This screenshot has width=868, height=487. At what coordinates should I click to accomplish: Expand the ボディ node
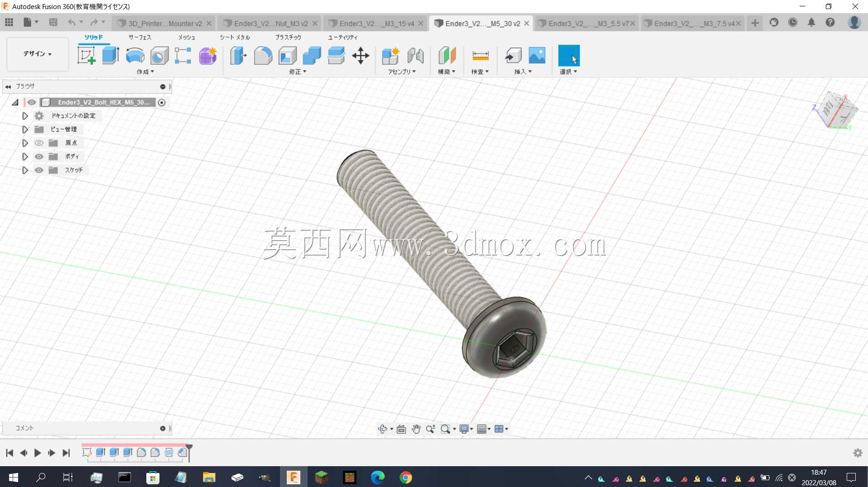(x=25, y=157)
